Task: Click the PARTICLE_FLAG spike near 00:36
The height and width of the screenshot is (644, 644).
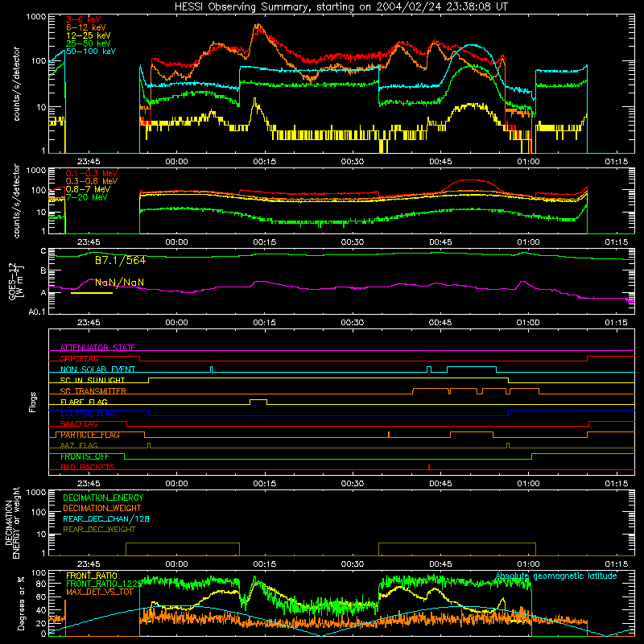Action: click(x=389, y=434)
